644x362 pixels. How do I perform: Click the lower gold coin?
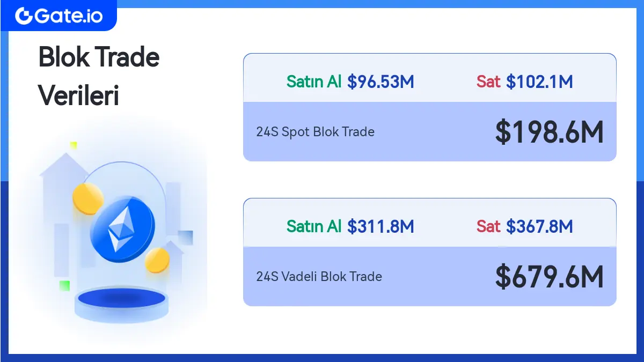click(x=157, y=260)
